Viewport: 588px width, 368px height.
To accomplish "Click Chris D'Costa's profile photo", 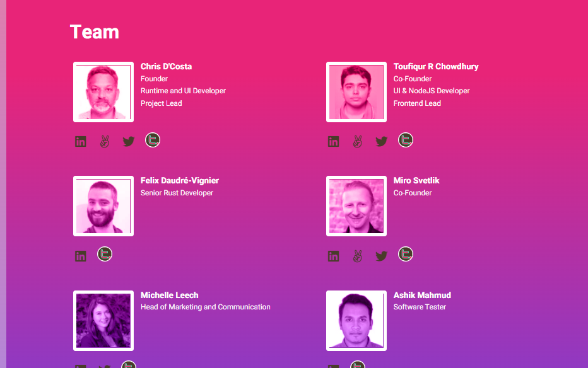I will pyautogui.click(x=103, y=92).
